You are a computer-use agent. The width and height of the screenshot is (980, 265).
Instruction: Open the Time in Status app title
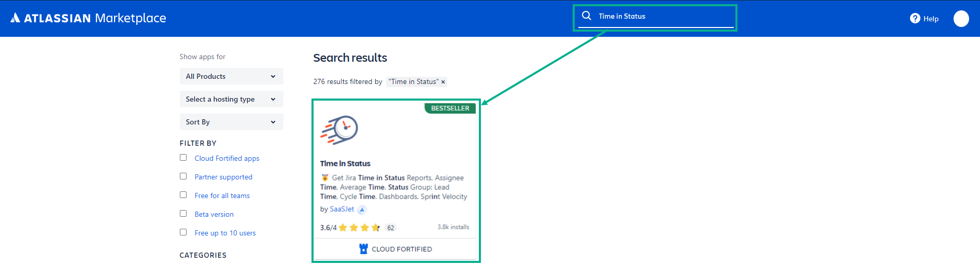(345, 163)
